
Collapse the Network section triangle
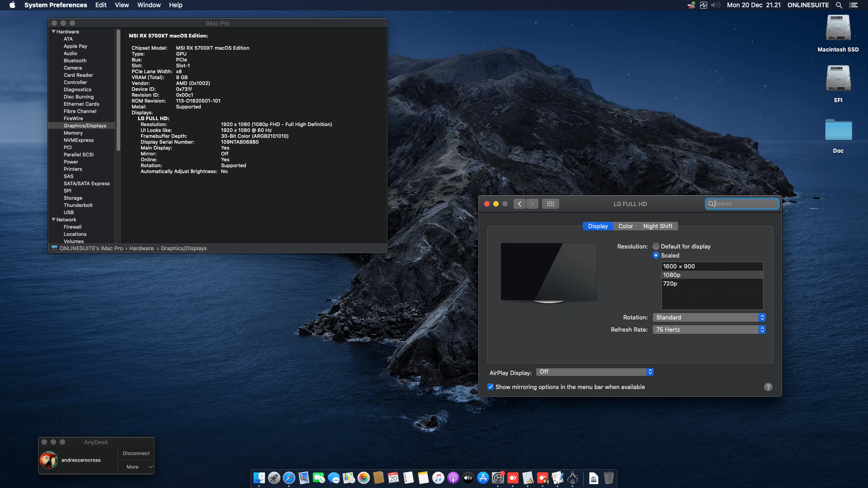[x=53, y=220]
